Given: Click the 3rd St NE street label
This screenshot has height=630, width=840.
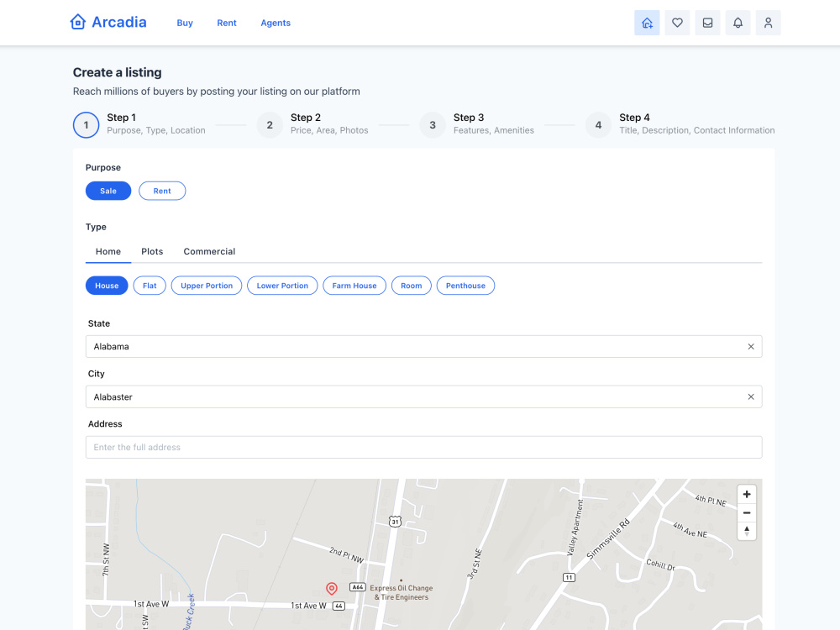Looking at the screenshot, I should (475, 564).
